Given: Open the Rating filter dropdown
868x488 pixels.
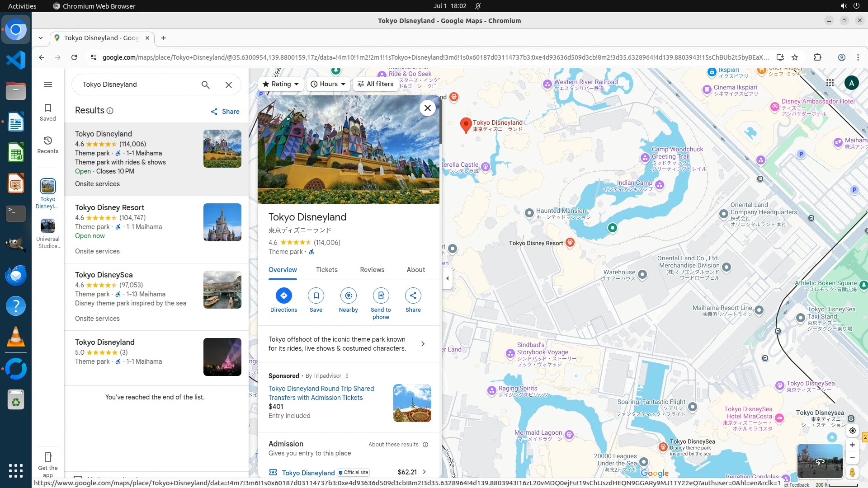Looking at the screenshot, I should [x=281, y=84].
